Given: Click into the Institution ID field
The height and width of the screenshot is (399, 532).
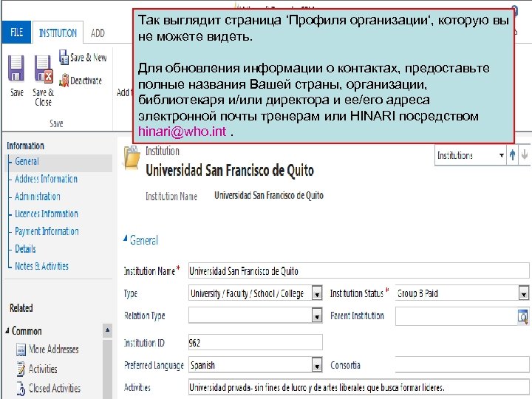Looking at the screenshot, I should click(x=256, y=343).
